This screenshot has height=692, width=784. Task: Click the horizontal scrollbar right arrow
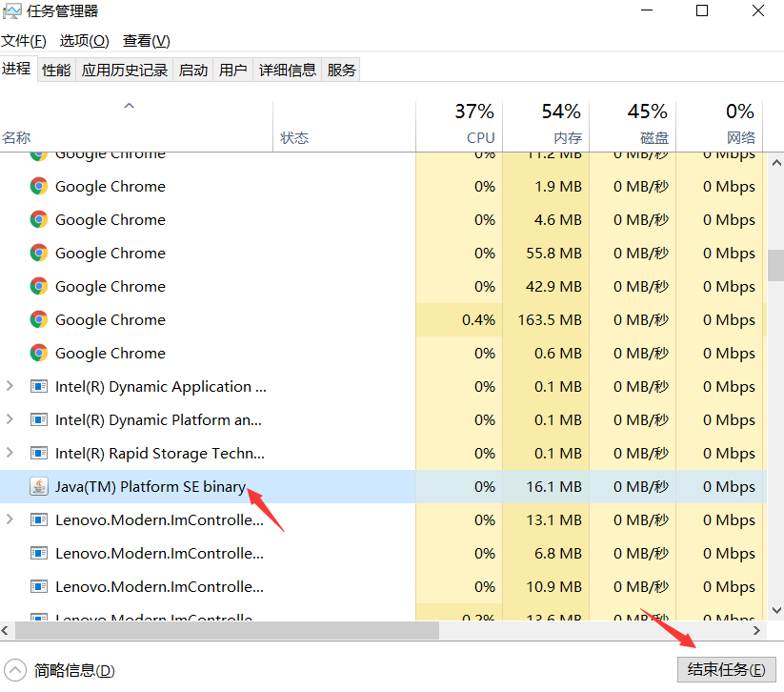756,630
